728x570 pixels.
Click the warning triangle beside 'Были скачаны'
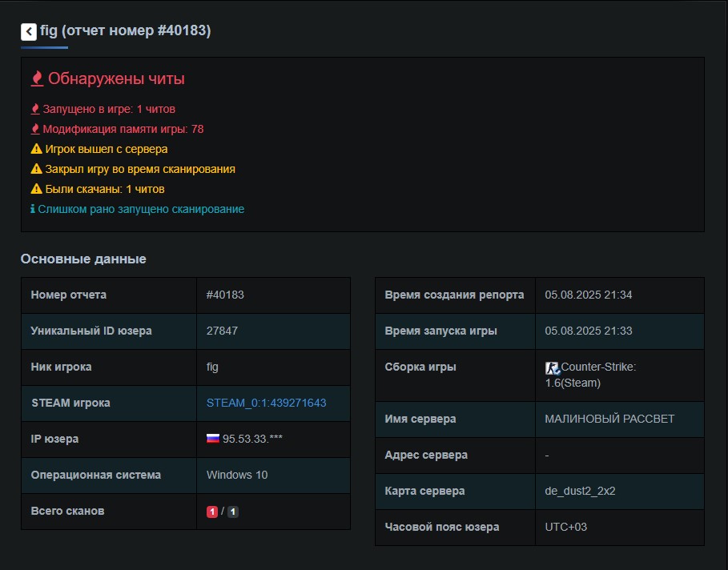click(x=36, y=189)
